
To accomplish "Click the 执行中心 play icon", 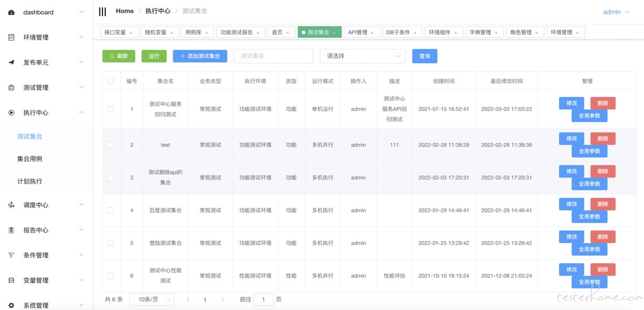I will (12, 113).
